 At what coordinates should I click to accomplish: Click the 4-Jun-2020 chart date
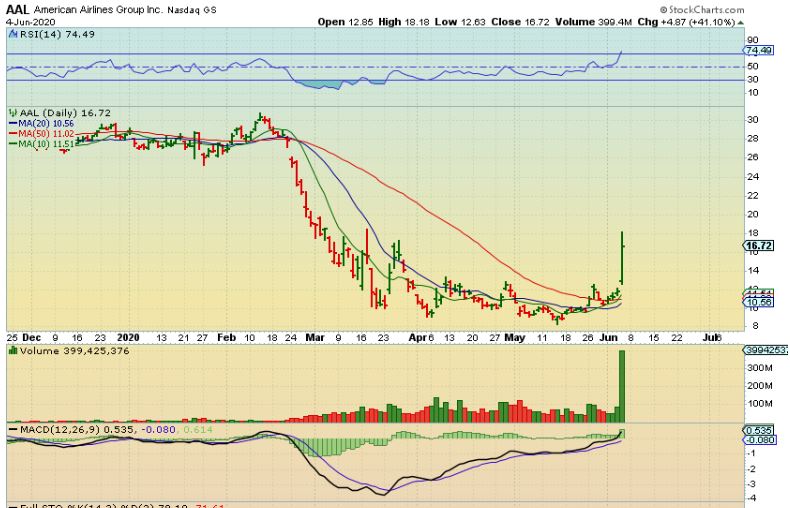(x=30, y=22)
